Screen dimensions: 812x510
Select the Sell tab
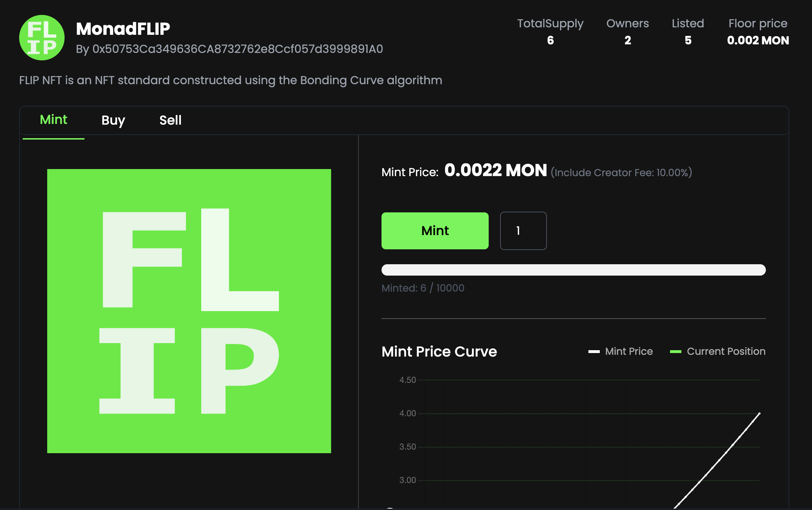170,120
